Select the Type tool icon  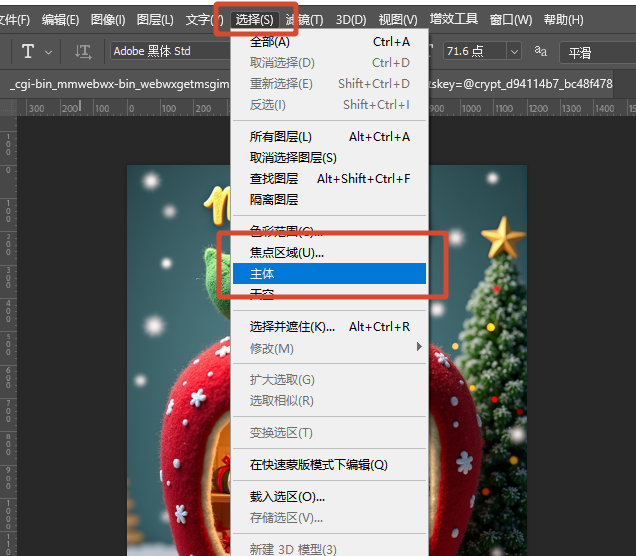point(28,52)
